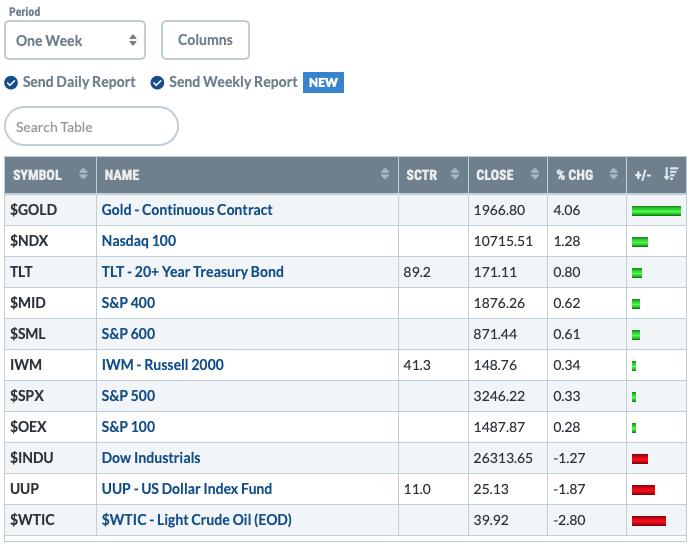Click the close value 10715.51
Screen dimensions: 692x547
click(503, 241)
